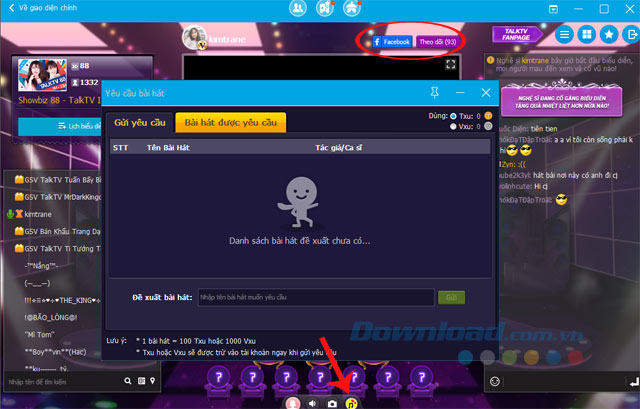Click the Txu coin icon
The width and height of the screenshot is (640, 409).
(488, 116)
